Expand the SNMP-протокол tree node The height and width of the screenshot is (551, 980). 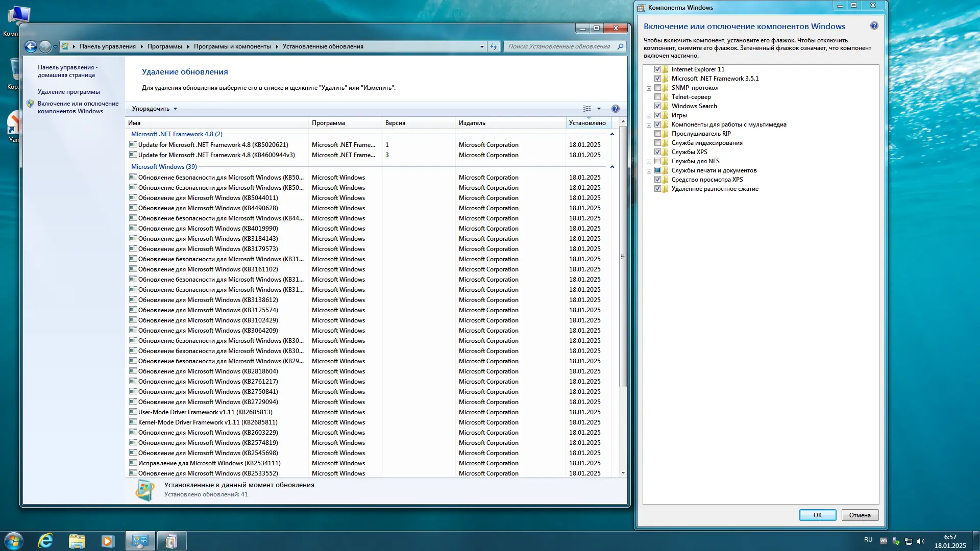click(x=649, y=88)
